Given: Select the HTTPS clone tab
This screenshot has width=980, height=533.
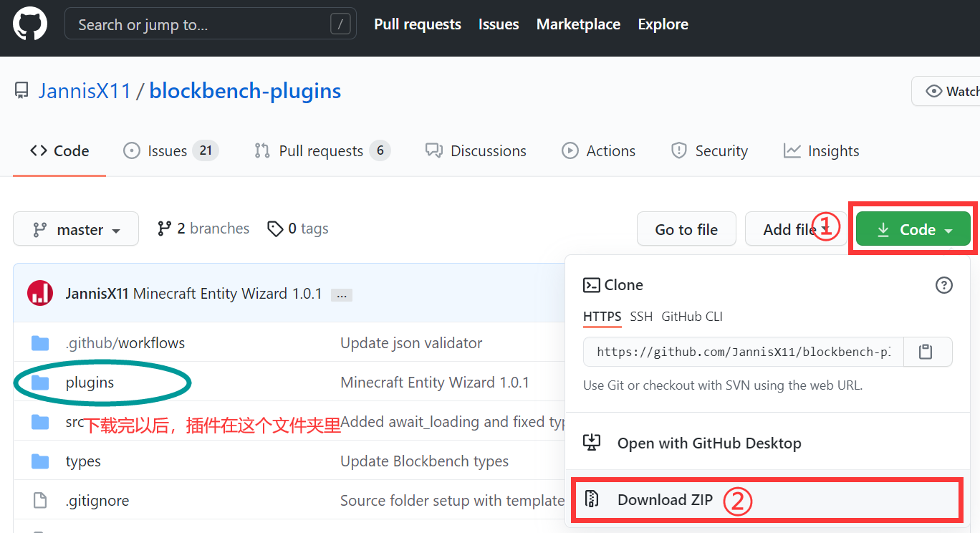Looking at the screenshot, I should coord(602,317).
